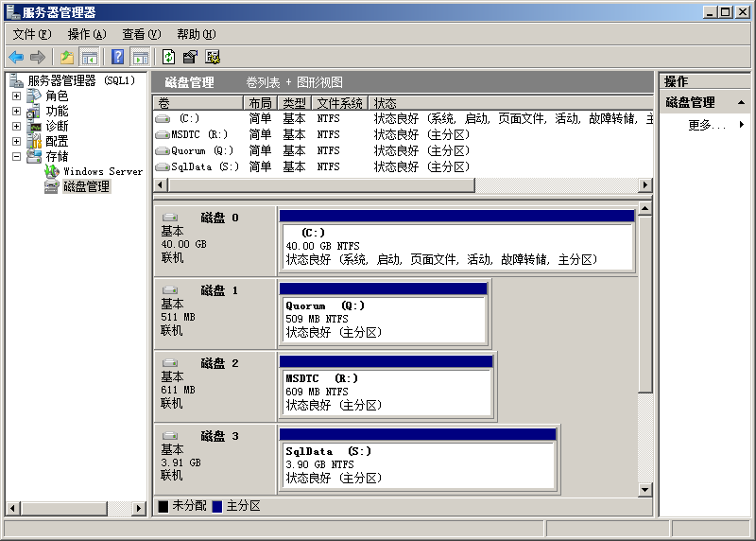Select the 磁盘管理 tree node
Screen dimensions: 756x541
click(86, 186)
